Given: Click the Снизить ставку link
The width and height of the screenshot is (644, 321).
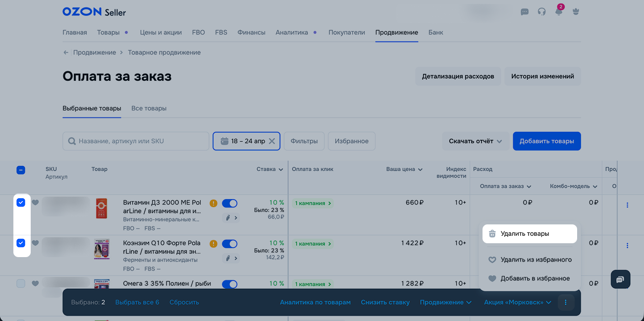Looking at the screenshot, I should 385,302.
